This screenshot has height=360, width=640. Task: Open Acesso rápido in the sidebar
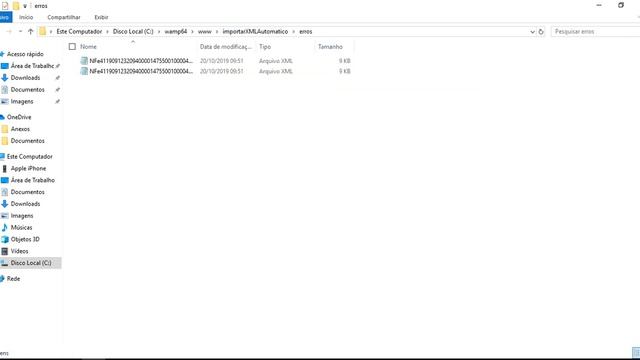(x=25, y=54)
